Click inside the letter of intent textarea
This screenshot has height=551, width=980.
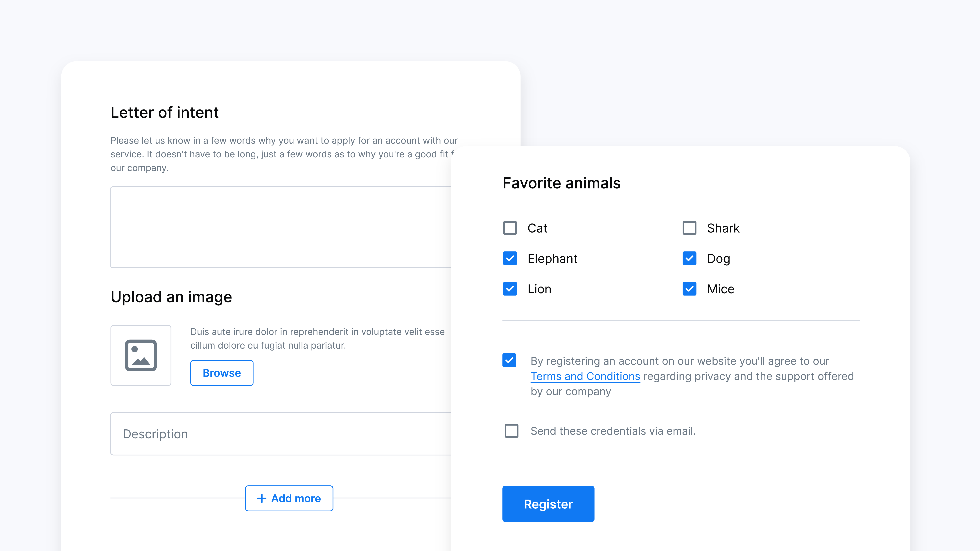pyautogui.click(x=280, y=227)
